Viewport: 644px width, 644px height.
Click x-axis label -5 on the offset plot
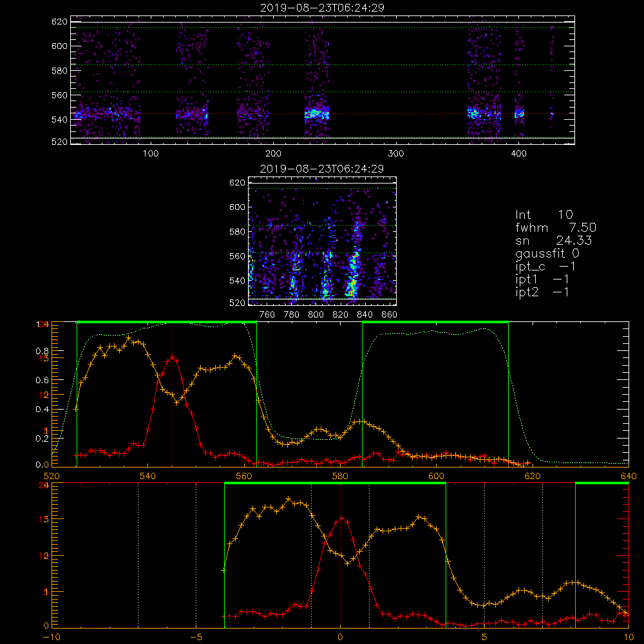pos(196,638)
